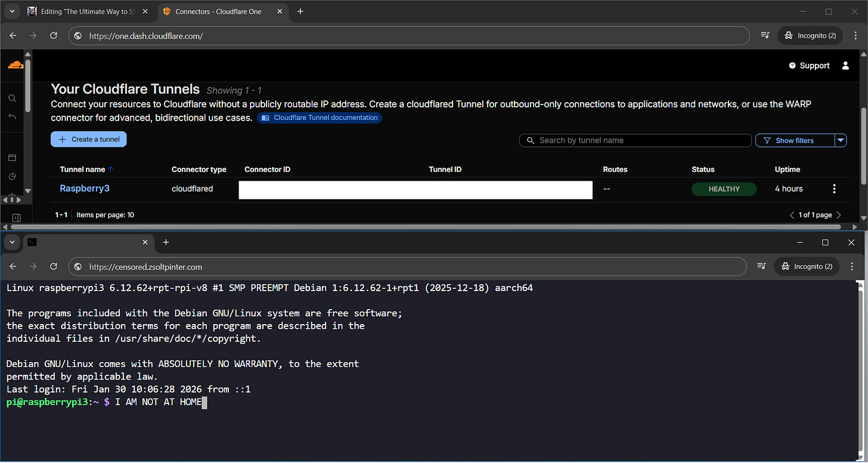868x463 pixels.
Task: Click the HEALTHY status badge
Action: point(724,189)
